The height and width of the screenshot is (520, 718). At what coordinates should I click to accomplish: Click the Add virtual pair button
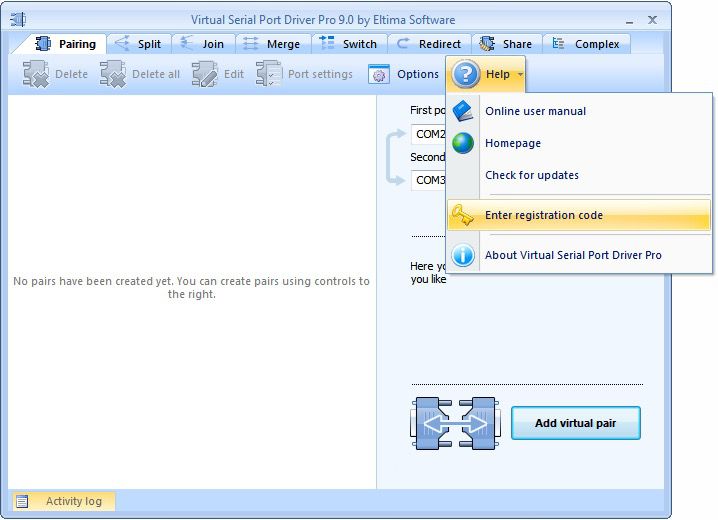[576, 423]
